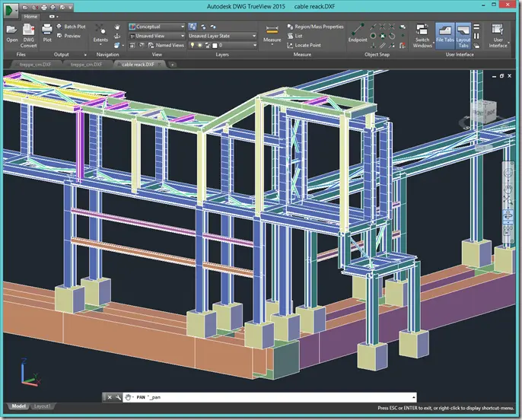This screenshot has width=522, height=420.
Task: Toggle Perpendicular object snap
Action: click(373, 45)
